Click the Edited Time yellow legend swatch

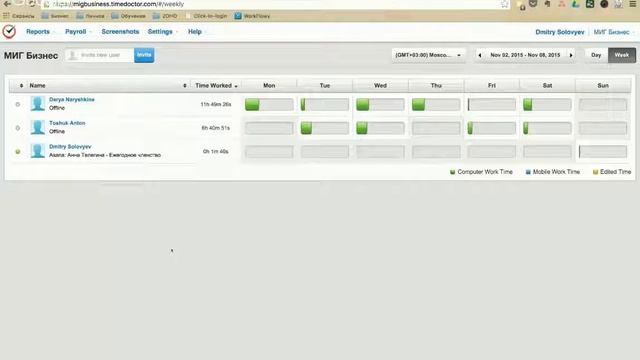click(x=595, y=172)
